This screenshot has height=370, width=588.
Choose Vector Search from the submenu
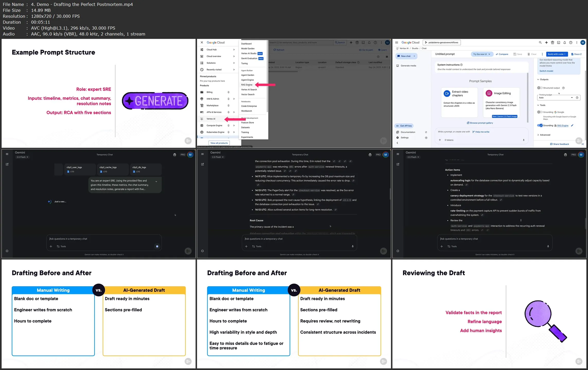point(248,94)
